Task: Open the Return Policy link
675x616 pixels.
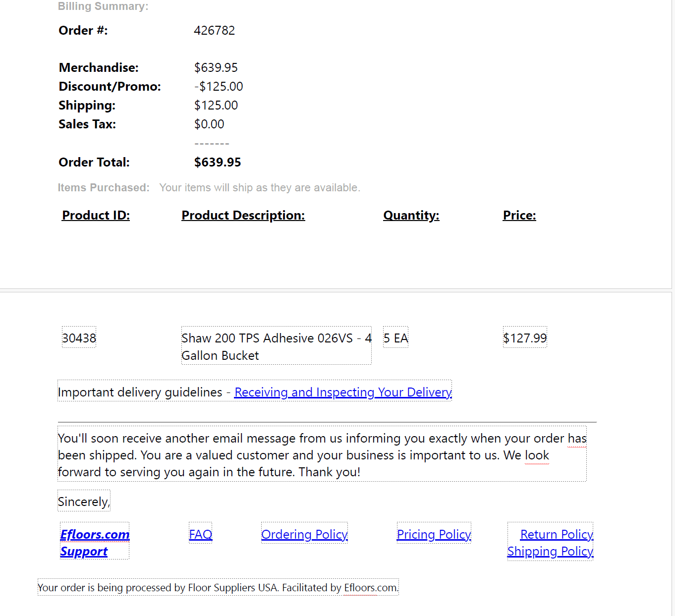Action: [557, 534]
